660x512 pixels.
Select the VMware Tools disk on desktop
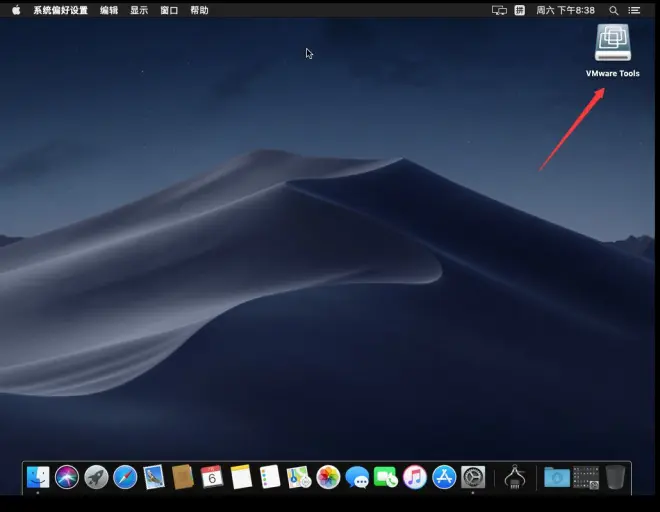(x=613, y=43)
